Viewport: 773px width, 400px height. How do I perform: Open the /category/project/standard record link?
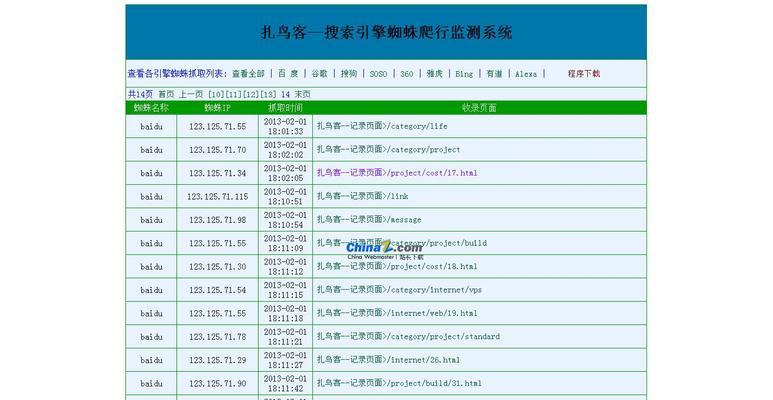click(408, 336)
